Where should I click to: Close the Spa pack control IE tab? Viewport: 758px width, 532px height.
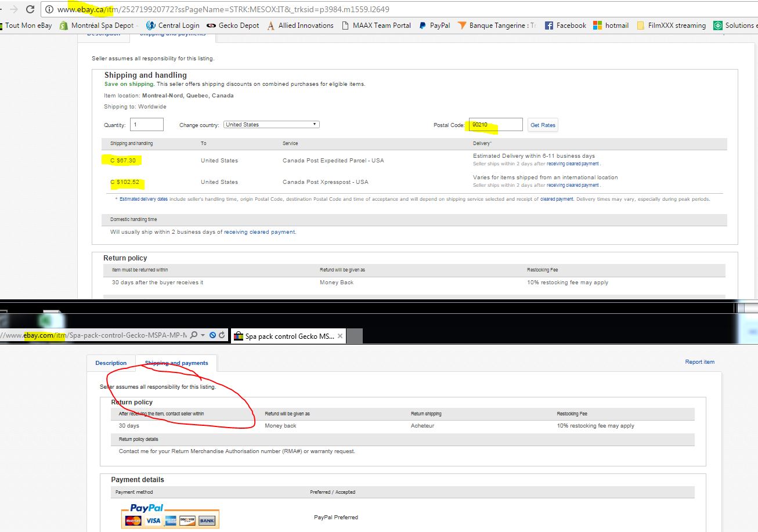340,336
